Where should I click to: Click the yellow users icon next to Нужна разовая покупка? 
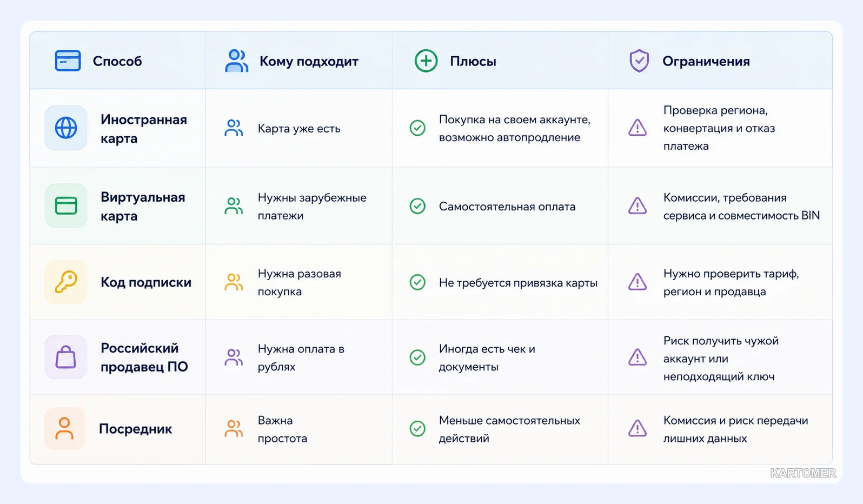234,282
